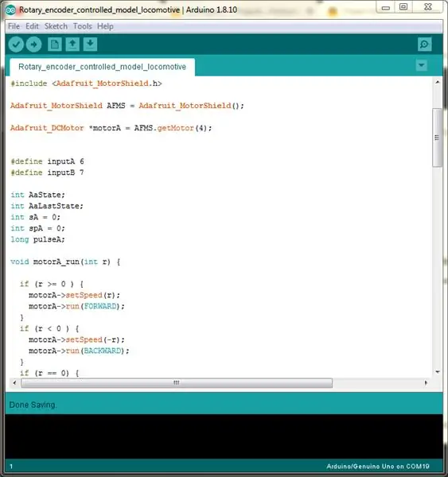Click the '#define inputB 7' line
This screenshot has width=448, height=477.
point(47,173)
